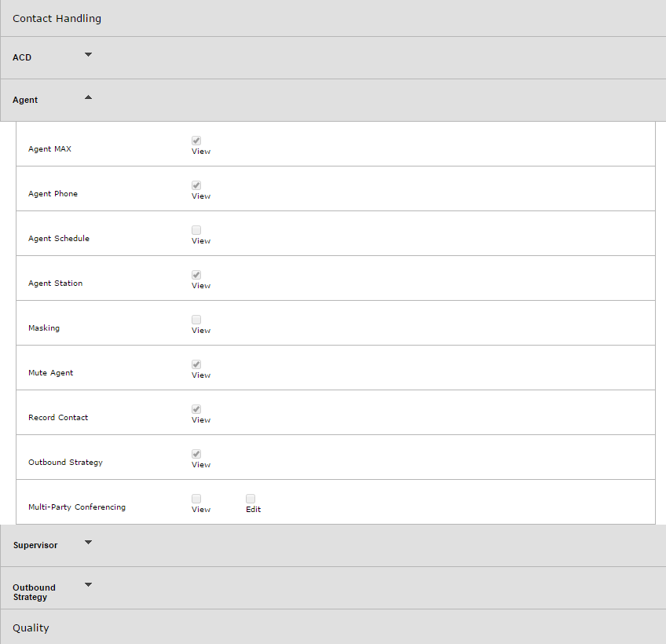Expand the Supervisor section arrow
The width and height of the screenshot is (666, 644).
click(x=88, y=543)
